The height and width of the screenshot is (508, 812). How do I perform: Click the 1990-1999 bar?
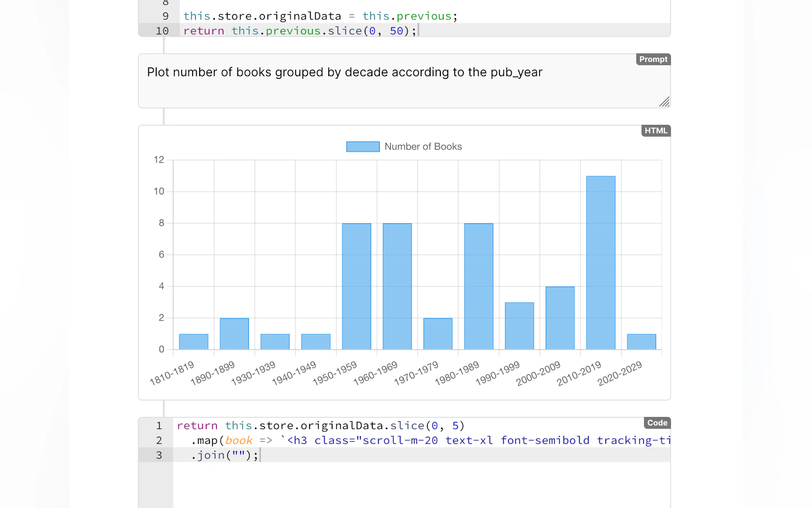[519, 326]
